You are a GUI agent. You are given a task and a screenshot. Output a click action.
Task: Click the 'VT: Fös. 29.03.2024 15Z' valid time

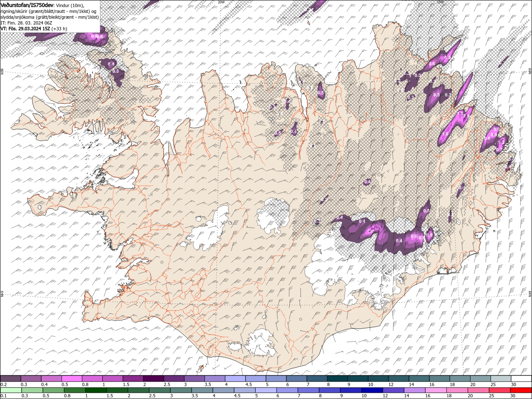coord(25,29)
